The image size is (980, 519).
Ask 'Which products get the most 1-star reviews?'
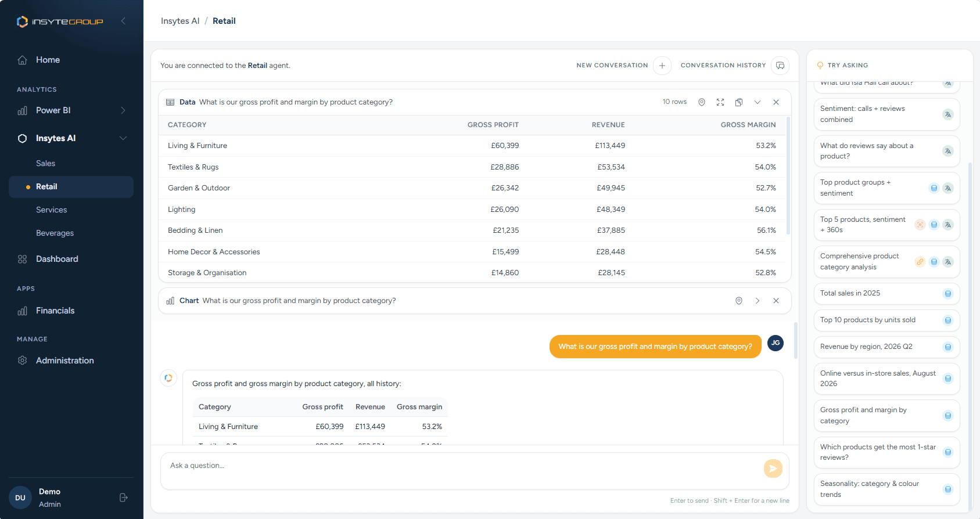[x=886, y=452]
